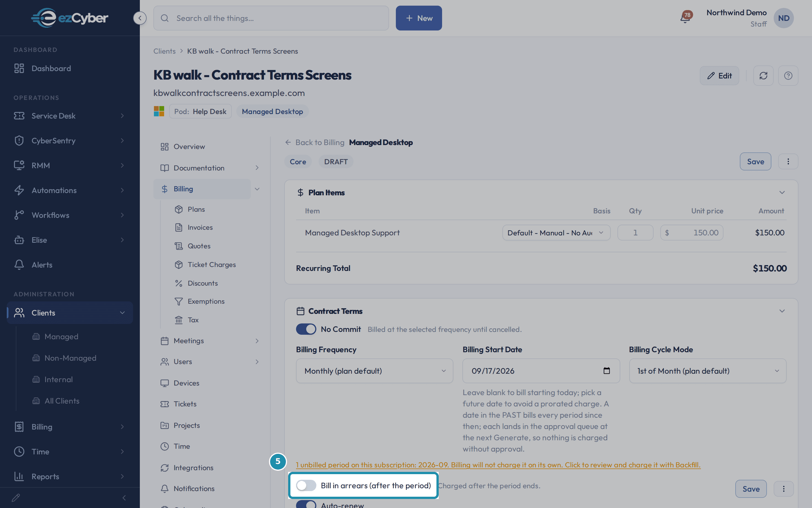Image resolution: width=812 pixels, height=508 pixels.
Task: Click the refresh icon button
Action: pyautogui.click(x=763, y=76)
